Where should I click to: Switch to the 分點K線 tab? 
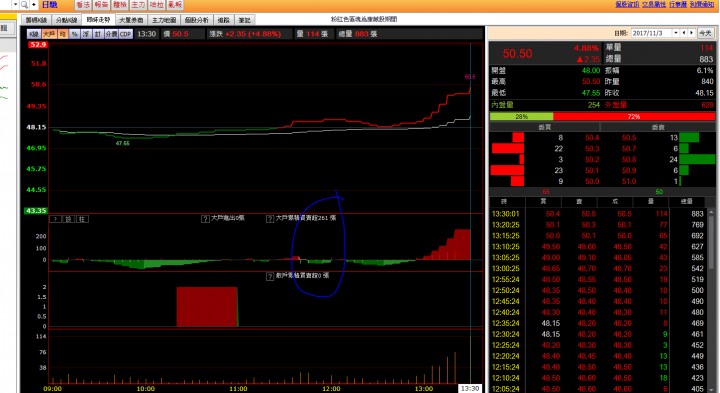point(67,20)
